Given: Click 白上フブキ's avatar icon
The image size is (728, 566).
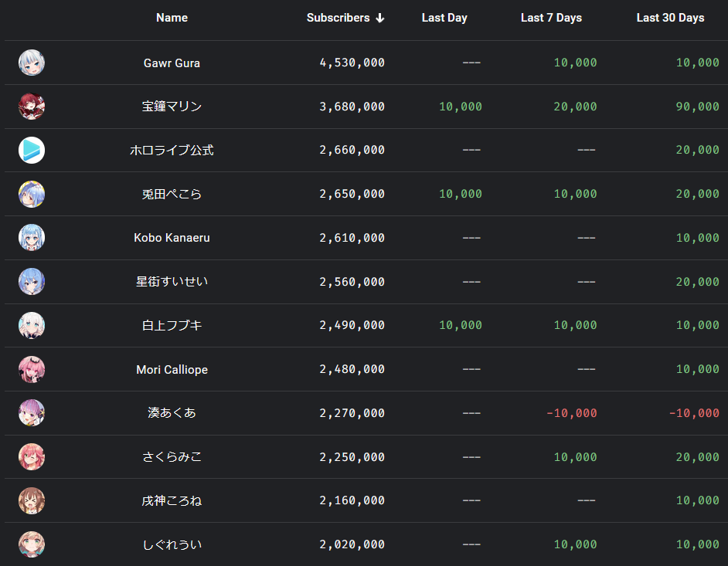Looking at the screenshot, I should click(x=32, y=325).
